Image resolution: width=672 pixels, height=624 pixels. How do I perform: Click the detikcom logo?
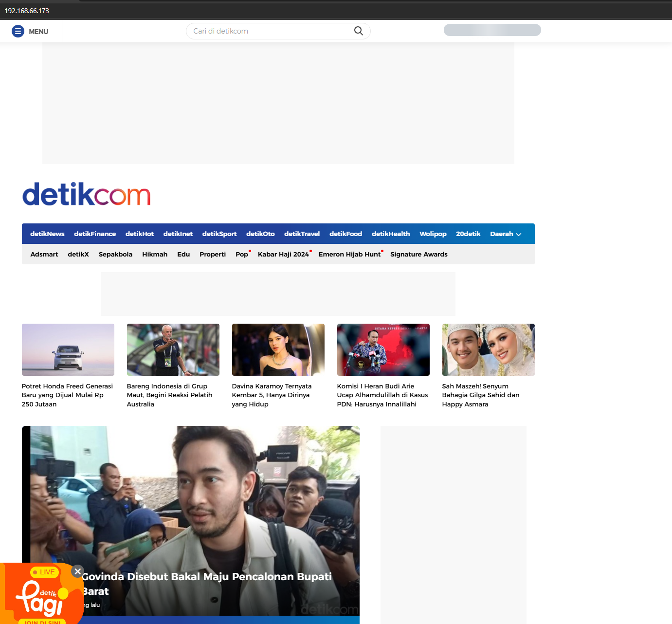tap(87, 194)
